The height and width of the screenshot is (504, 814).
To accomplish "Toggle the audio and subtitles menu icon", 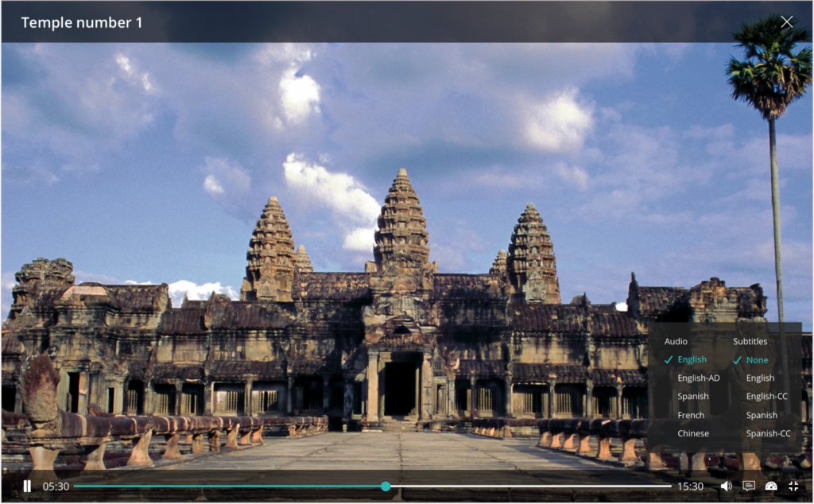I will (749, 487).
